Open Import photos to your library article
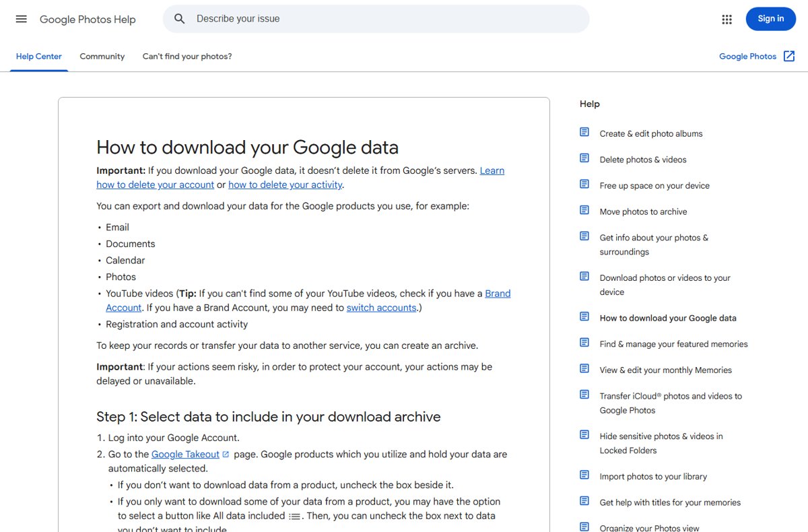The height and width of the screenshot is (532, 808). [x=653, y=476]
